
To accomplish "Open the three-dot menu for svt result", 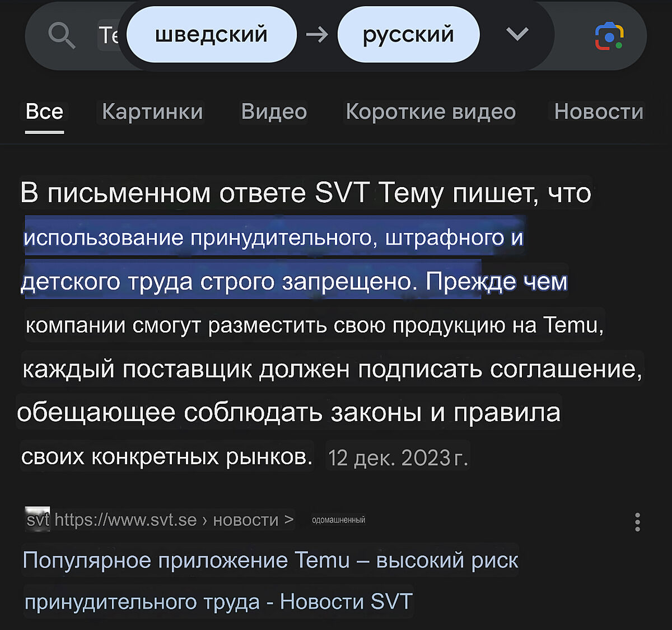I will coord(637,521).
